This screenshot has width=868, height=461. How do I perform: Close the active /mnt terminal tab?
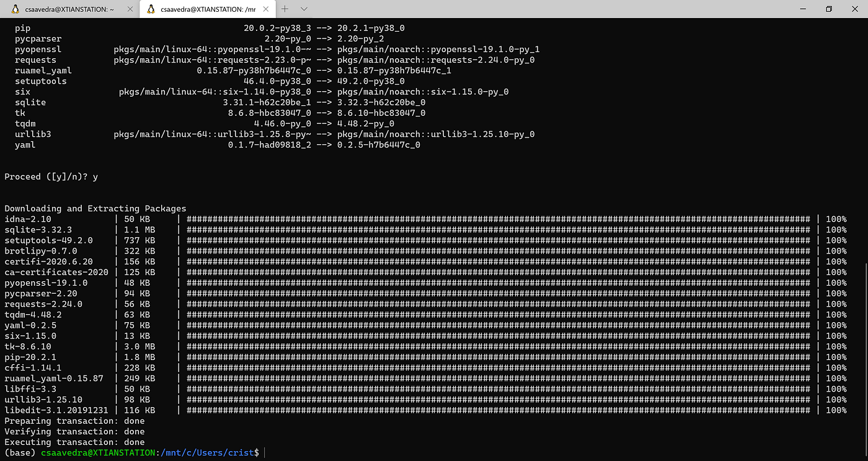click(x=266, y=9)
